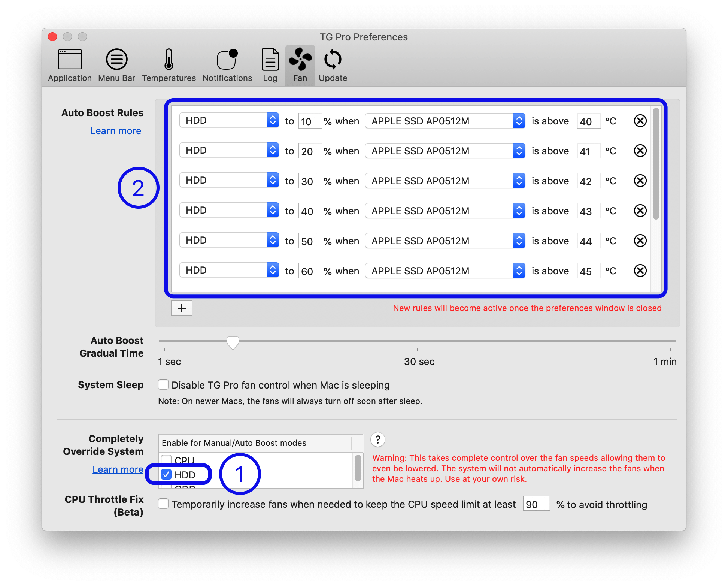Image resolution: width=728 pixels, height=586 pixels.
Task: Click the Update refresh icon
Action: 332,64
